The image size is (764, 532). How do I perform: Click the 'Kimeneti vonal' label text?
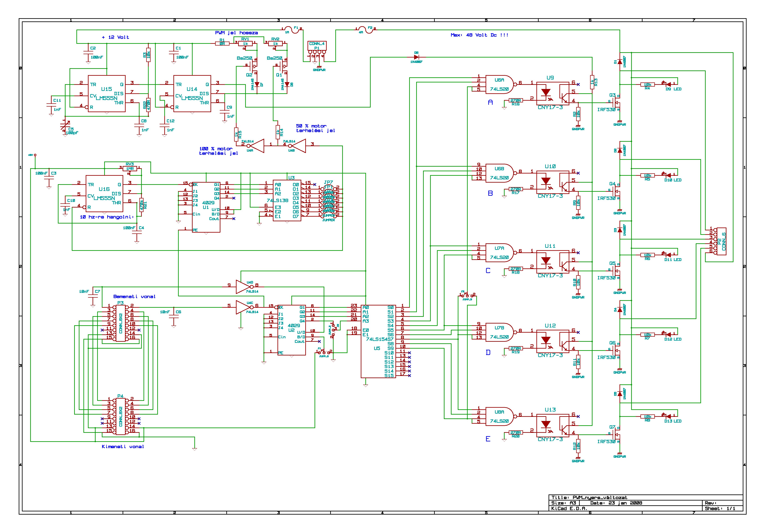point(123,447)
